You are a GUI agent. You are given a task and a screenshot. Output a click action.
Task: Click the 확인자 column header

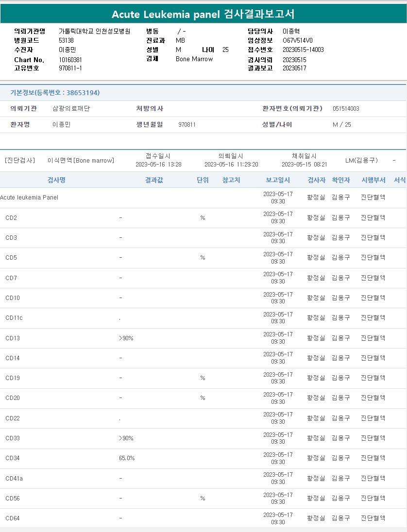tap(340, 180)
